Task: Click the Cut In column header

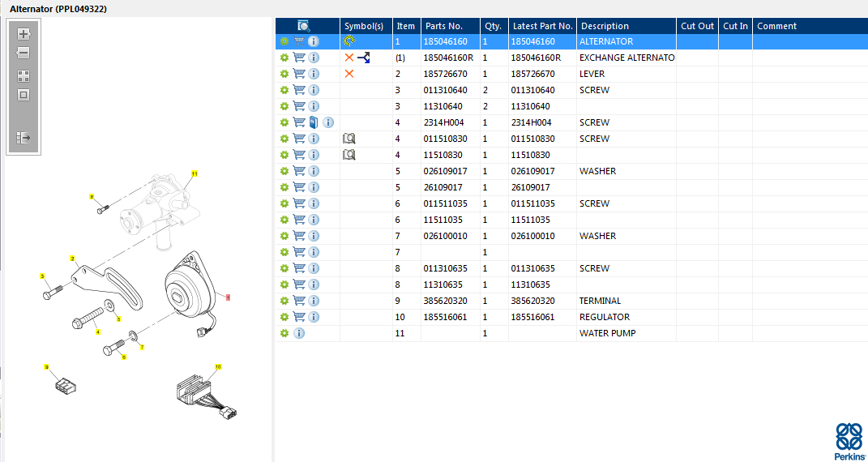Action: click(736, 26)
